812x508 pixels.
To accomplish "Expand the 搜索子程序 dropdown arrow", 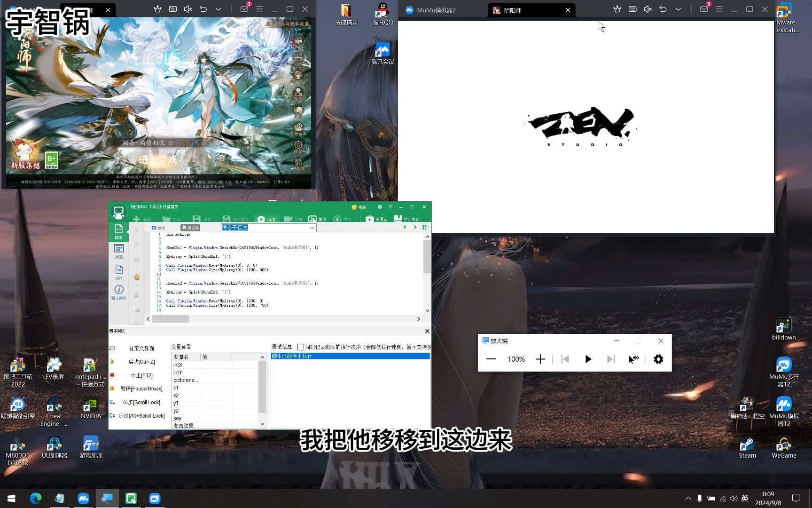I will point(312,228).
